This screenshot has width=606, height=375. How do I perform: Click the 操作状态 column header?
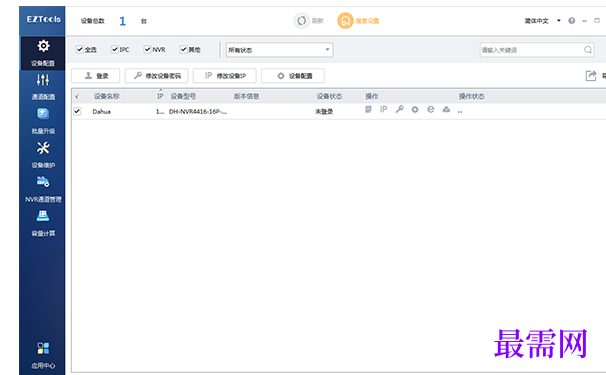(472, 96)
